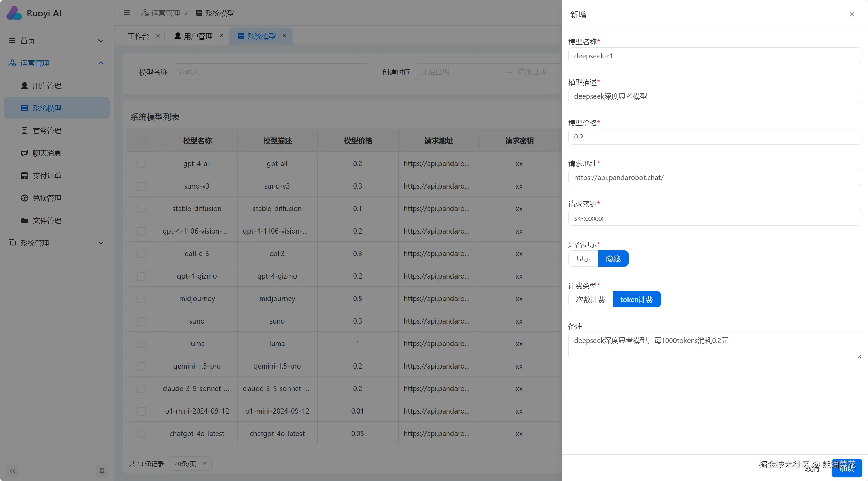Choose token计费 billing type
This screenshot has width=868, height=481.
pos(636,299)
